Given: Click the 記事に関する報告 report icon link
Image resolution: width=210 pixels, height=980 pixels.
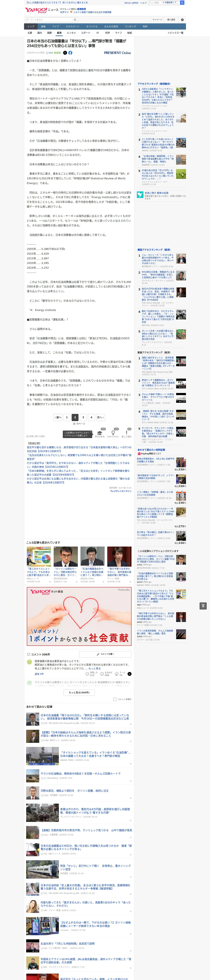Looking at the screenshot, I should pyautogui.click(x=35, y=436).
